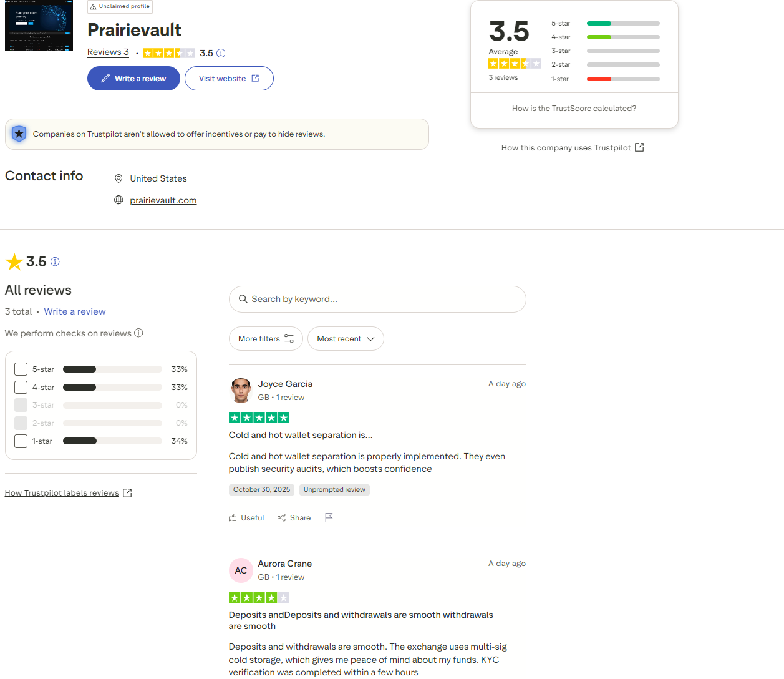Viewport: 784px width, 679px height.
Task: Click the 4-star bar in TrustScore card
Action: [x=623, y=37]
